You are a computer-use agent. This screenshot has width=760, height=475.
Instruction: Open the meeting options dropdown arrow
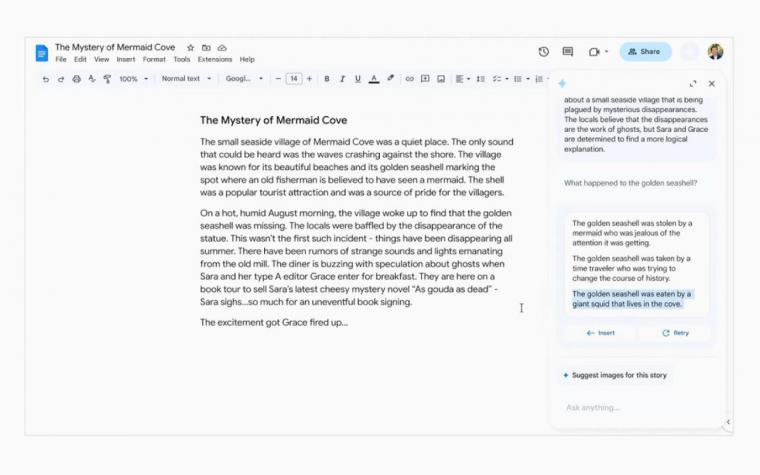pyautogui.click(x=606, y=52)
